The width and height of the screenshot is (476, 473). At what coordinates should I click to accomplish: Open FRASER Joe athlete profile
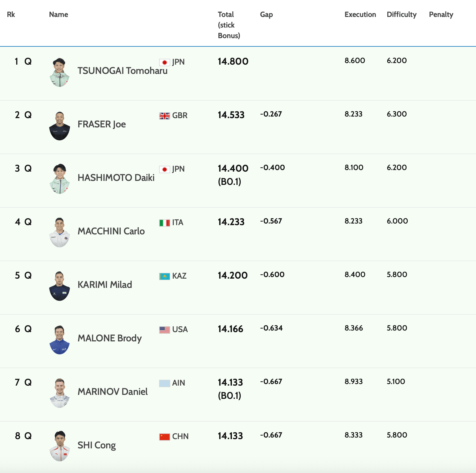tap(102, 124)
